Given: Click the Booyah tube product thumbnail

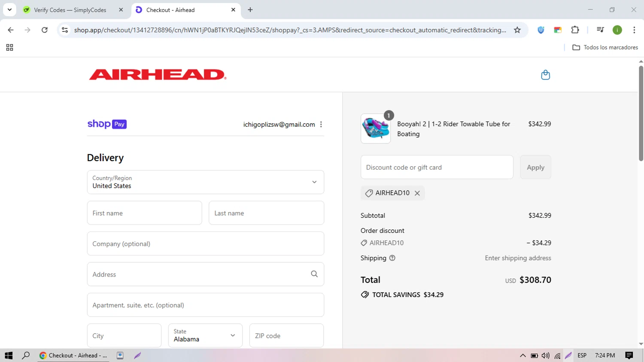Looking at the screenshot, I should click(376, 128).
